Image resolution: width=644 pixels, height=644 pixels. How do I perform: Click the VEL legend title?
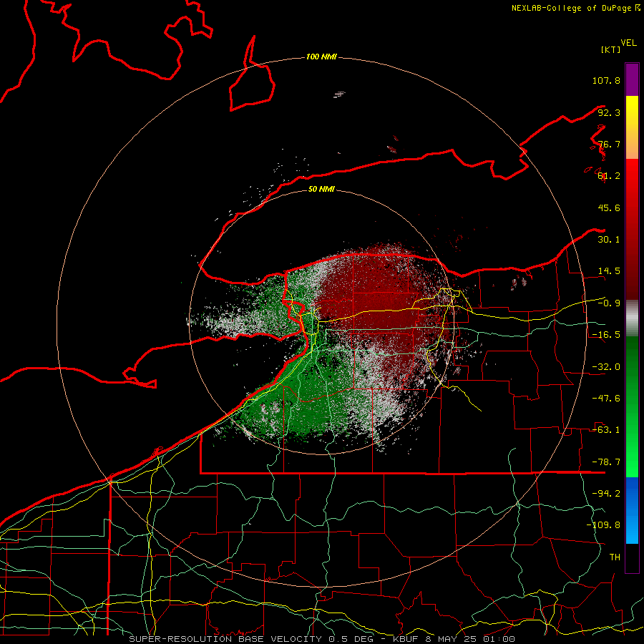(628, 43)
